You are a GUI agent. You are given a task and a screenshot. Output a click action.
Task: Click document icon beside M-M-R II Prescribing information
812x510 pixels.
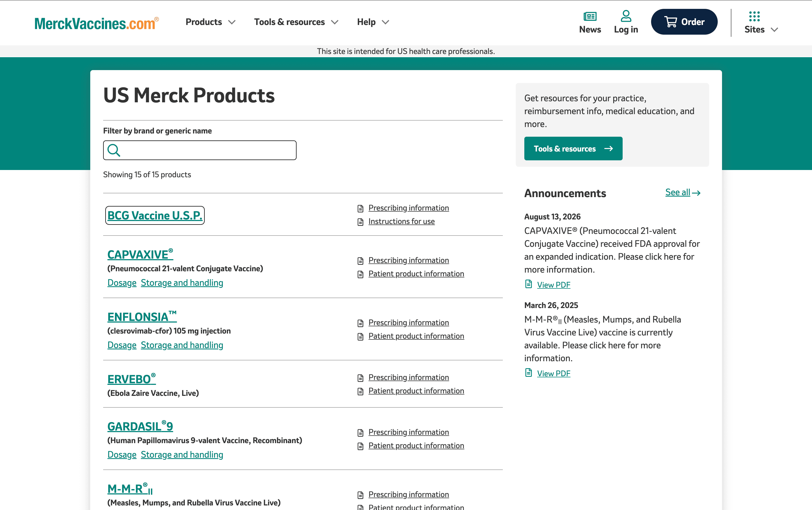(360, 495)
